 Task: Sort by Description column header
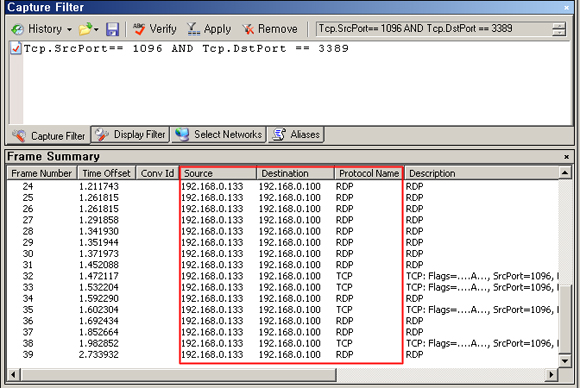[482, 173]
